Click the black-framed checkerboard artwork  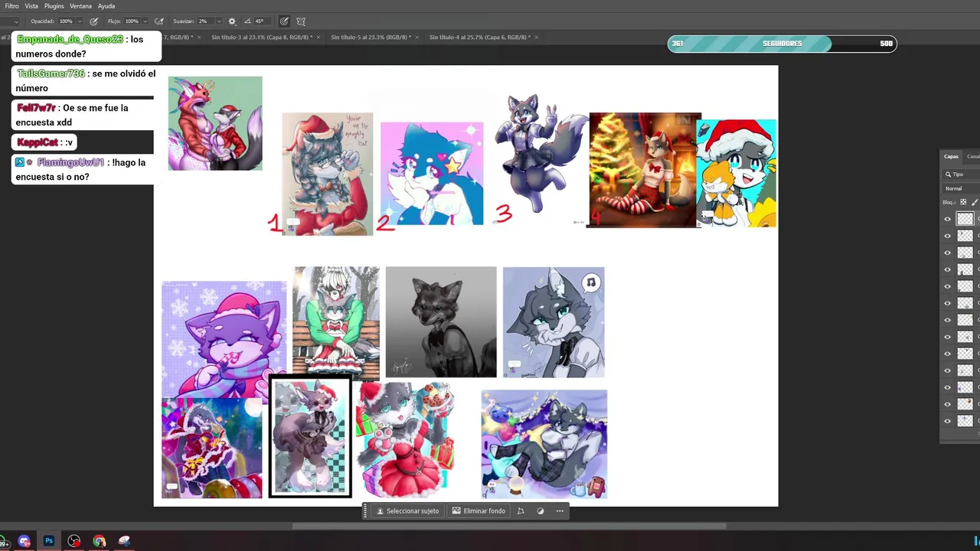coord(311,436)
